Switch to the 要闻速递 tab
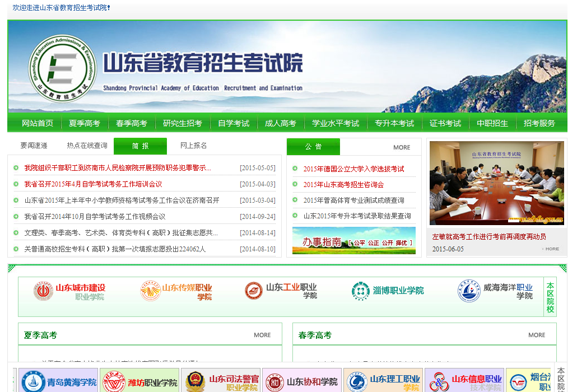 34,146
